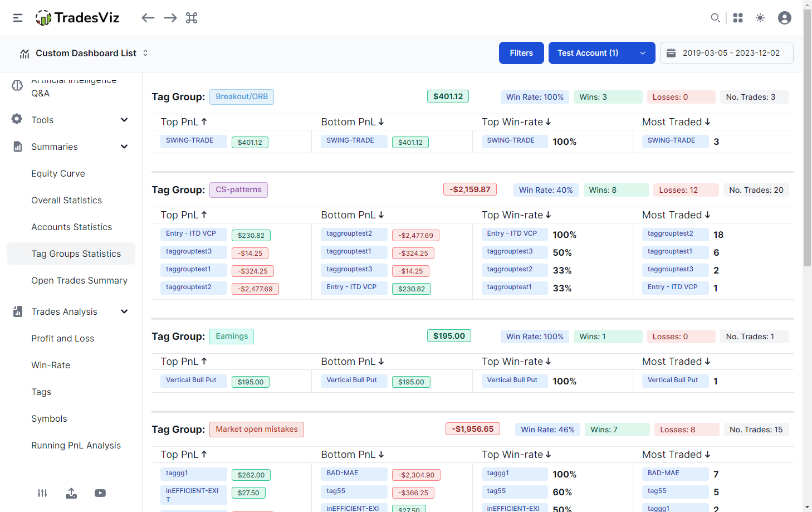This screenshot has height=512, width=812.
Task: Click the hamburger menu icon
Action: pyautogui.click(x=18, y=18)
